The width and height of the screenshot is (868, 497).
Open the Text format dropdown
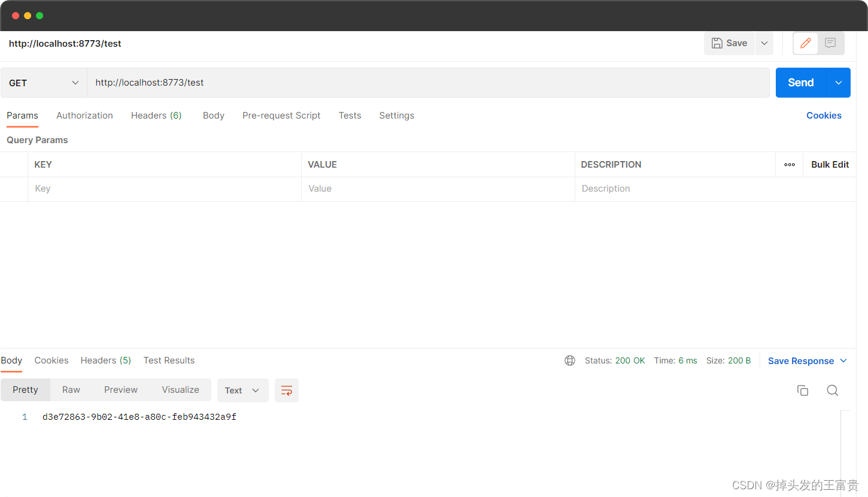tap(242, 390)
